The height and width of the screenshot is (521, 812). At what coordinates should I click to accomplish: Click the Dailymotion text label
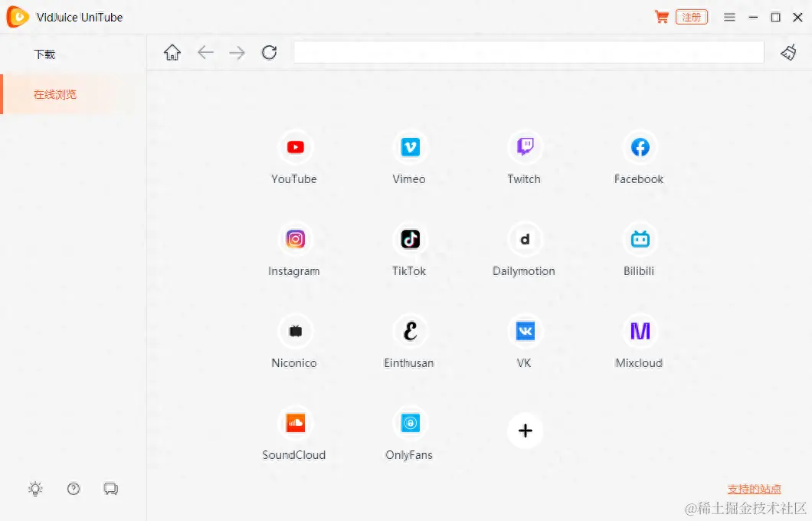tap(523, 271)
